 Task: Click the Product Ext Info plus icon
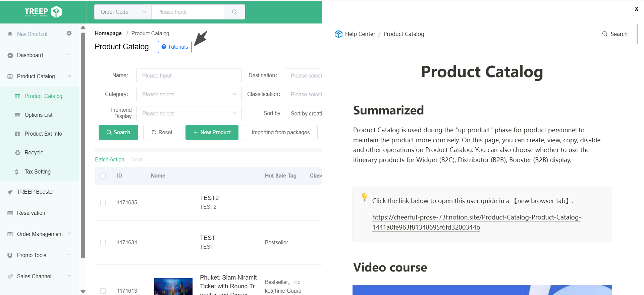(17, 134)
